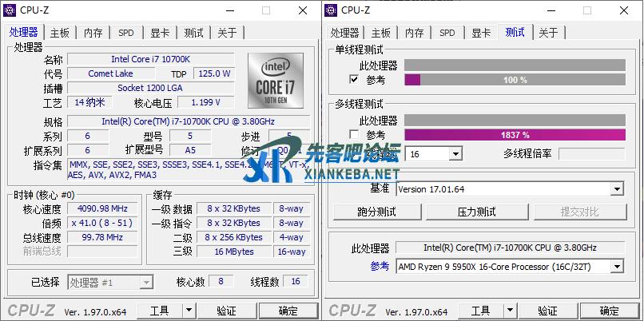Start the 跑分测试 benchmark
This screenshot has height=321, width=644.
point(376,212)
